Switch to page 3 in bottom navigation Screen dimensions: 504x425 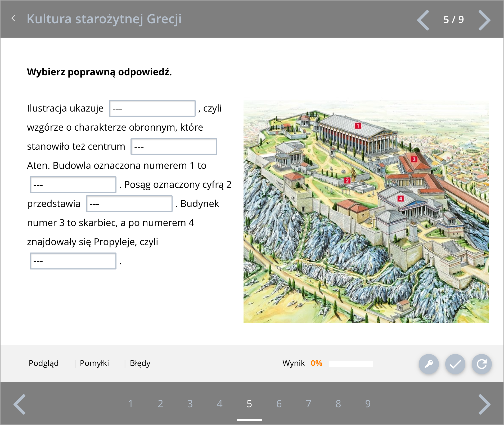190,404
